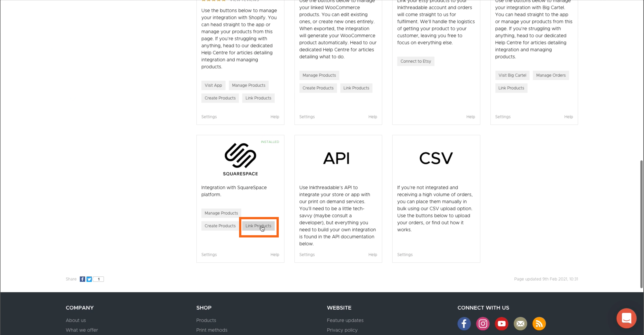
Task: Click the RSS feed footer icon
Action: (x=539, y=323)
